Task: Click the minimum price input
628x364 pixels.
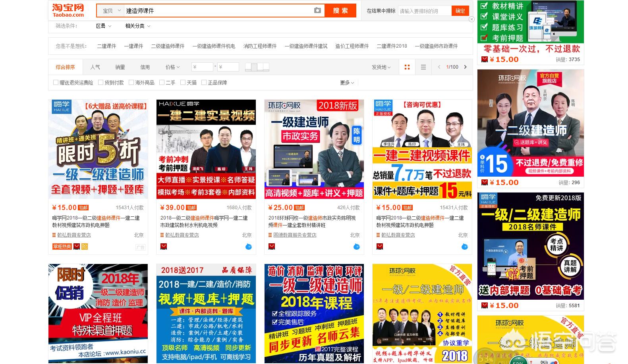Action: [x=202, y=67]
